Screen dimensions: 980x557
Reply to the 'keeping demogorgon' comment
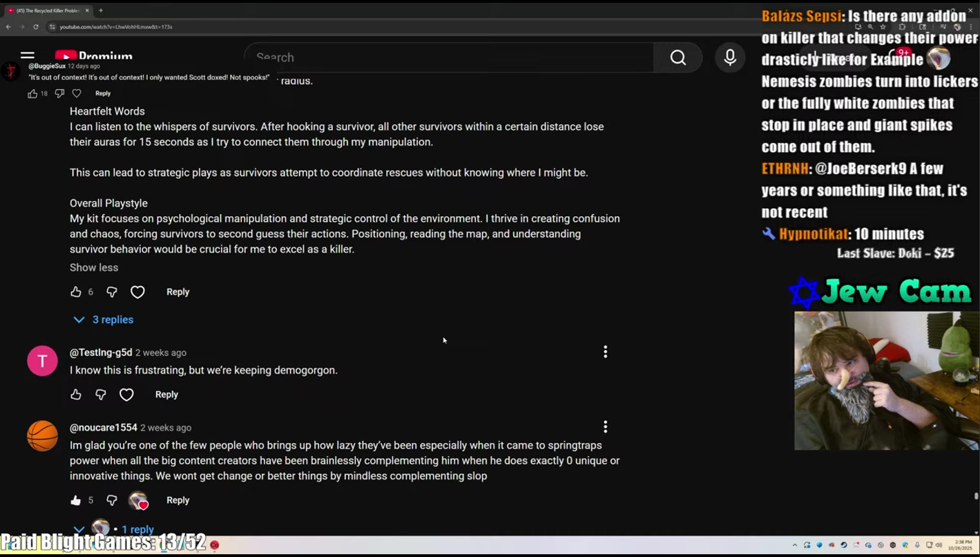coord(166,395)
